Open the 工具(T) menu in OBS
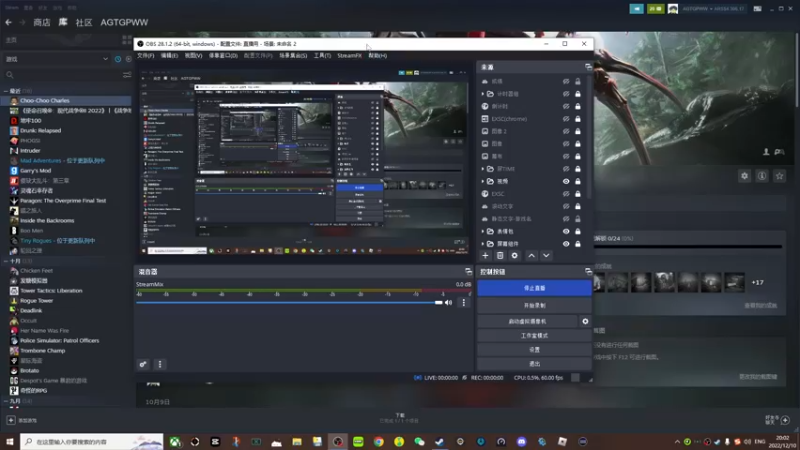Viewport: 800px width, 450px height. [322, 56]
